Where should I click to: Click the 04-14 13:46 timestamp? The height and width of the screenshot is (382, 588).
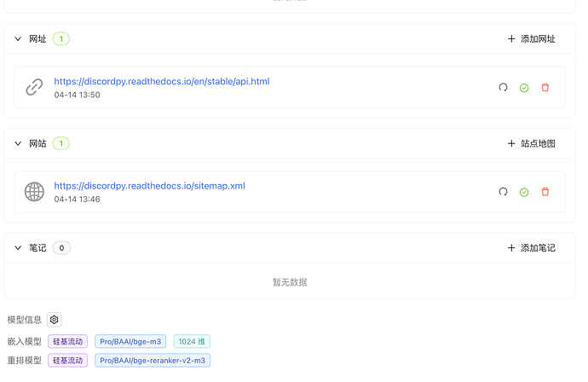pos(77,200)
